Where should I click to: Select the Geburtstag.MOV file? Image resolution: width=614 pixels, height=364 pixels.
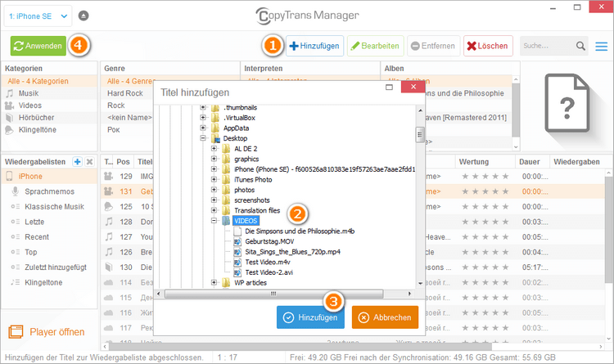coord(269,241)
